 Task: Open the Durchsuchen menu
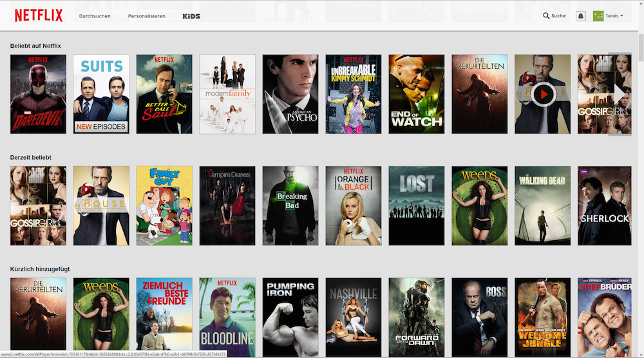[x=95, y=16]
